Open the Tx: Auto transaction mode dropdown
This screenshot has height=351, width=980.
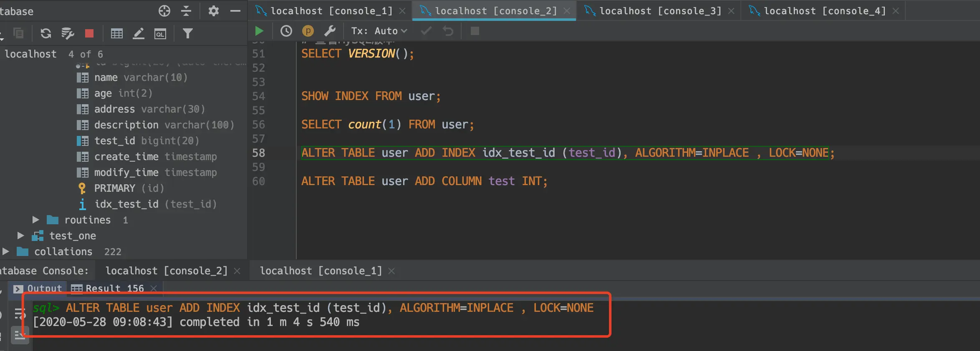click(x=379, y=31)
